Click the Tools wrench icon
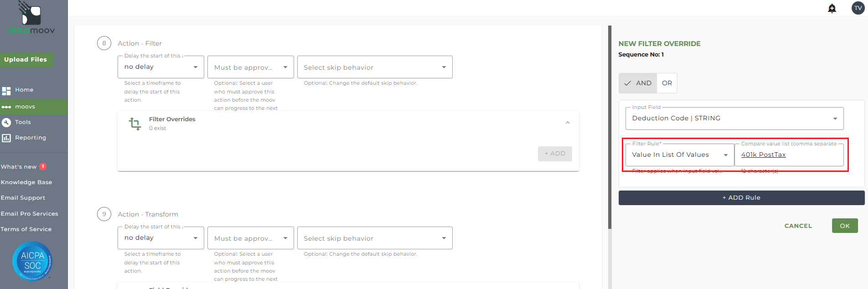This screenshot has height=289, width=868. coord(6,122)
